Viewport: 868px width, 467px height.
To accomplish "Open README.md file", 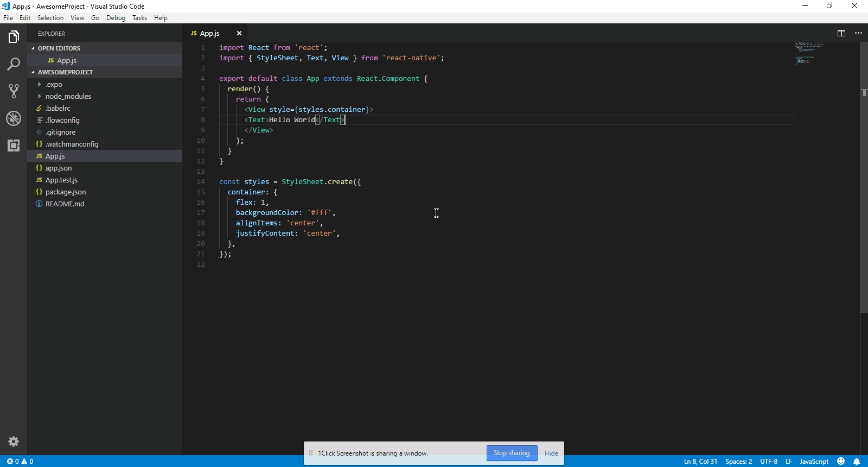I will tap(105, 204).
